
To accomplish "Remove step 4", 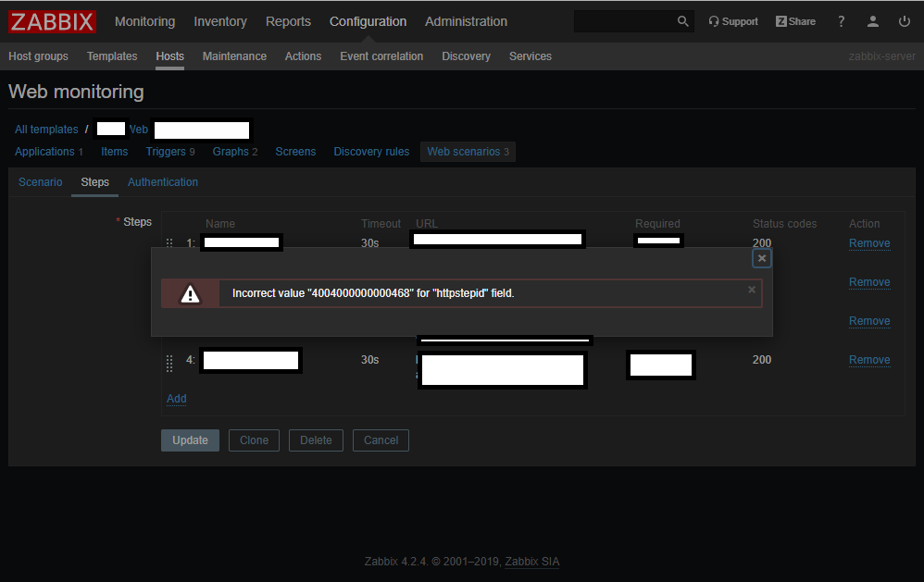I will 869,359.
